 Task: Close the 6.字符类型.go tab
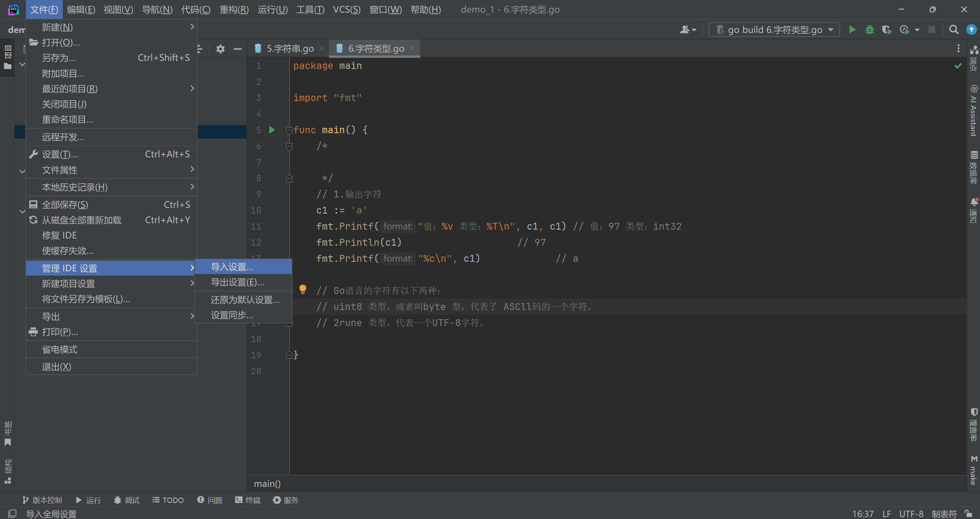412,49
